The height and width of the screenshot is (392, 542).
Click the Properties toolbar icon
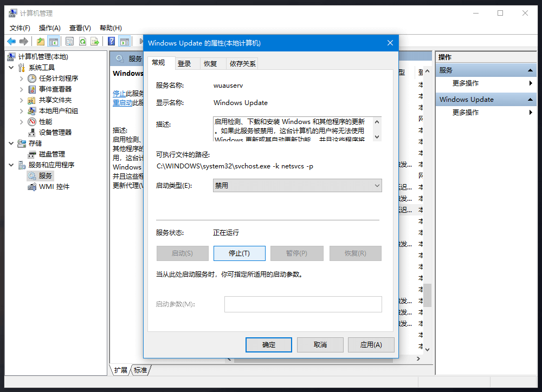point(69,42)
